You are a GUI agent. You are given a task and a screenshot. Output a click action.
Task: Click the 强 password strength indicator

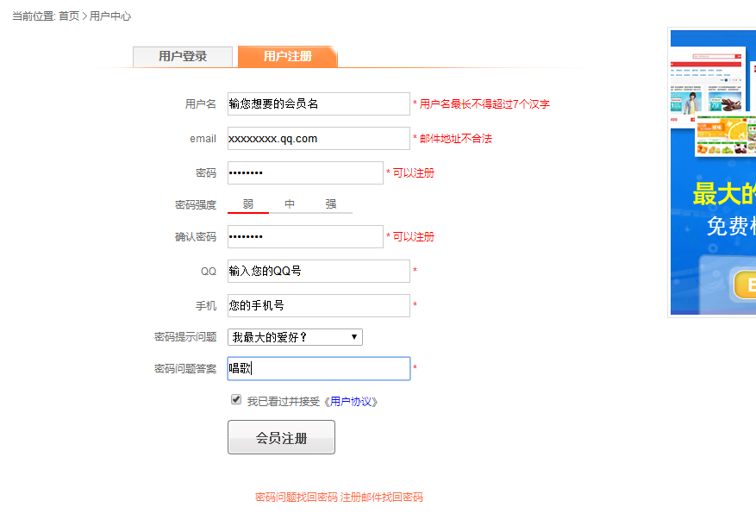331,204
